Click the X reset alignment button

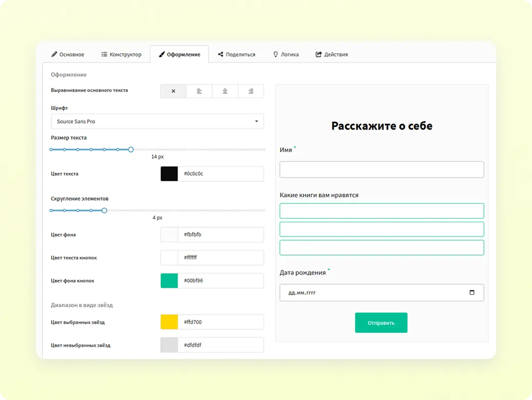point(173,91)
